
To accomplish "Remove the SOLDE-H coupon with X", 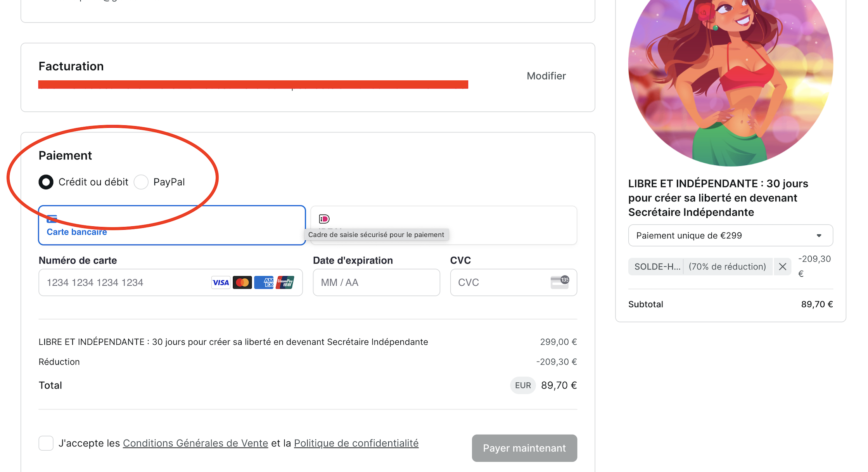I will [x=783, y=267].
